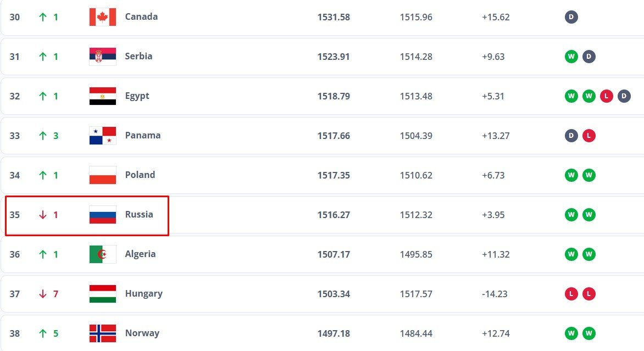Open the Hungary team link
Viewport: 644px width, 351px height.
(143, 293)
